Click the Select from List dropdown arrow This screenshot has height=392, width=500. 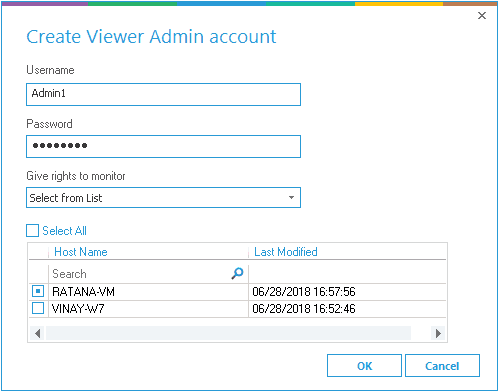click(291, 198)
